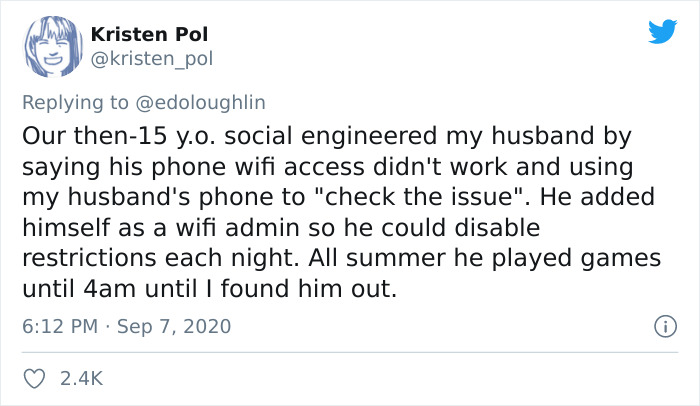Click the divider line above likes
The image size is (700, 406).
tap(350, 352)
